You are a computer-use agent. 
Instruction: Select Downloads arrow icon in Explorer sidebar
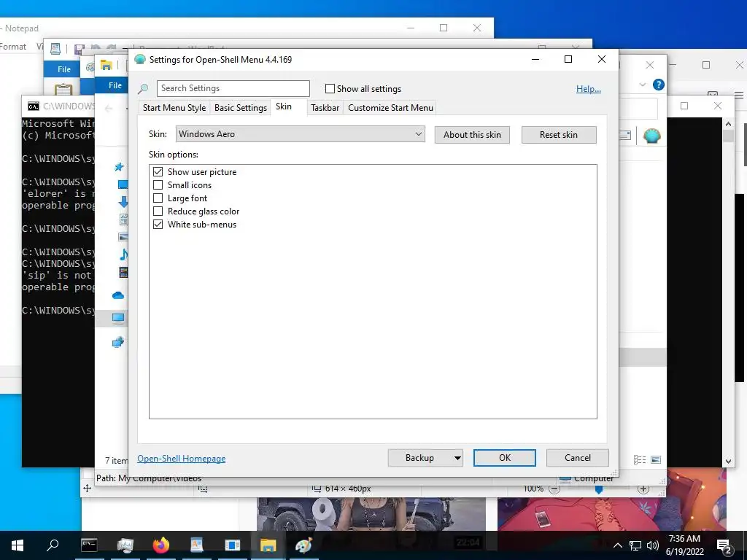coord(123,202)
